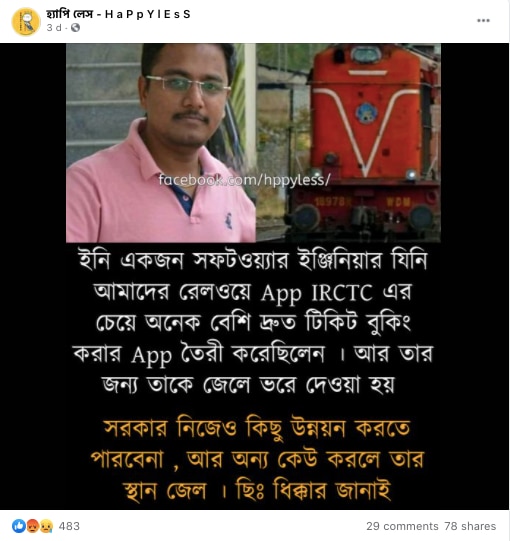Screen dimensions: 510x541
Task: Click the sad crying reaction icon
Action: pos(46,526)
